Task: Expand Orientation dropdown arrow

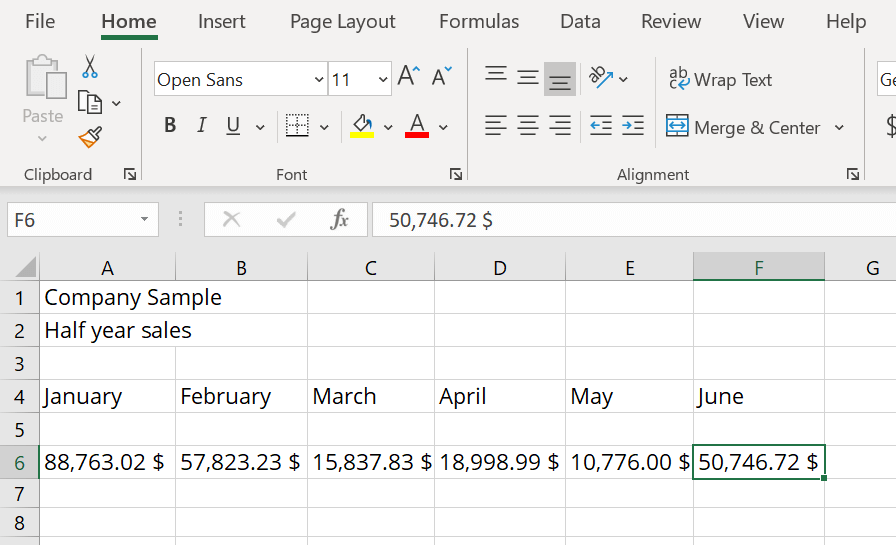Action: coord(623,79)
